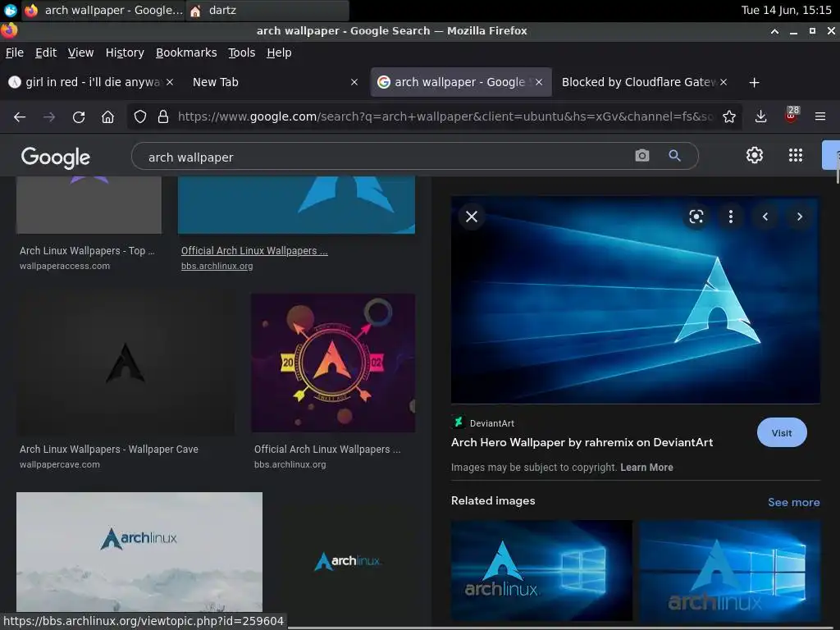Select arch wallpaper Firefox taskbar entry
840x630 pixels.
(104, 11)
